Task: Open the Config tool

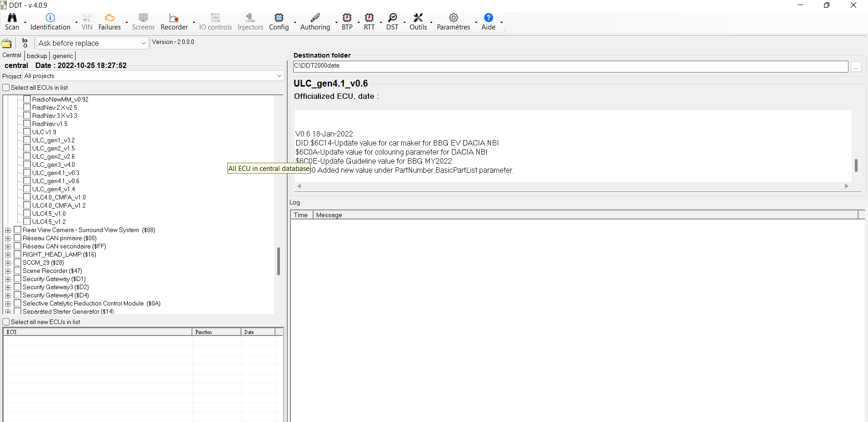Action: click(279, 21)
